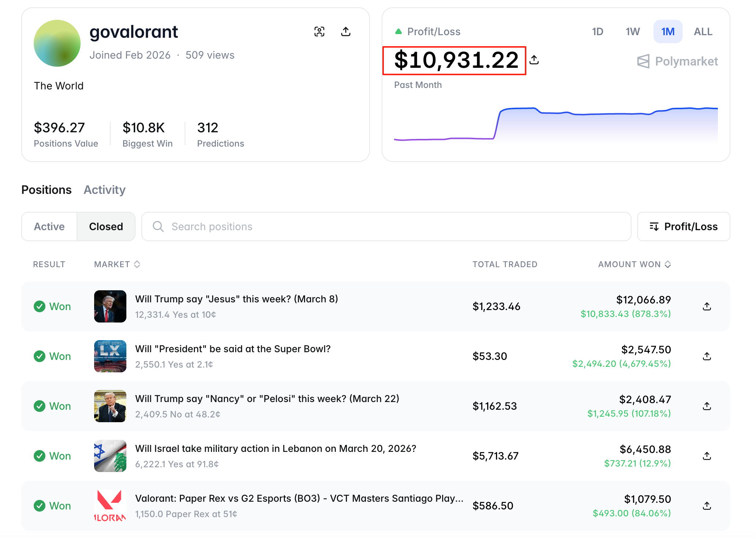Switch positions filter to Active
756x538 pixels.
tap(49, 226)
